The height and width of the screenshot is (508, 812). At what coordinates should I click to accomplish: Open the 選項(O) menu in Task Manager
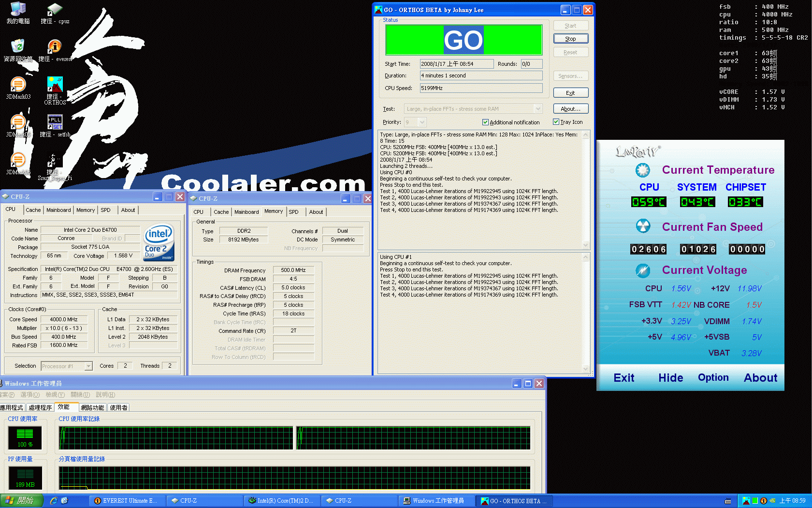coord(30,395)
